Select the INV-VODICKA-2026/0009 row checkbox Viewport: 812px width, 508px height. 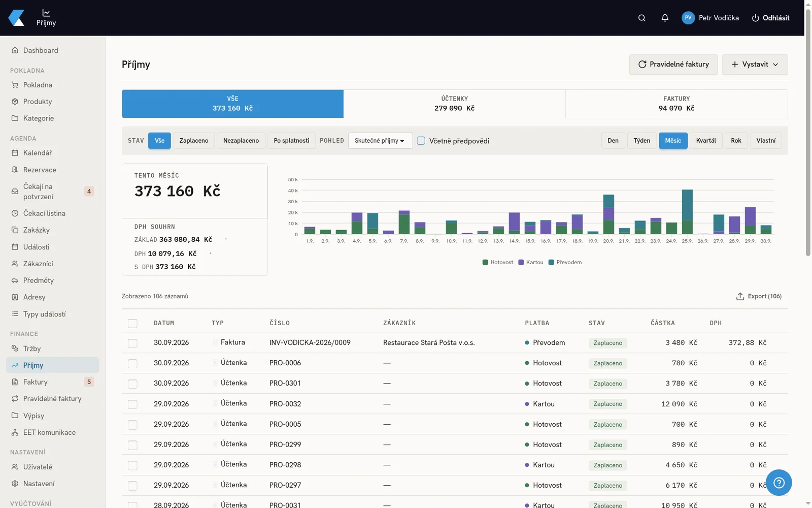[132, 343]
